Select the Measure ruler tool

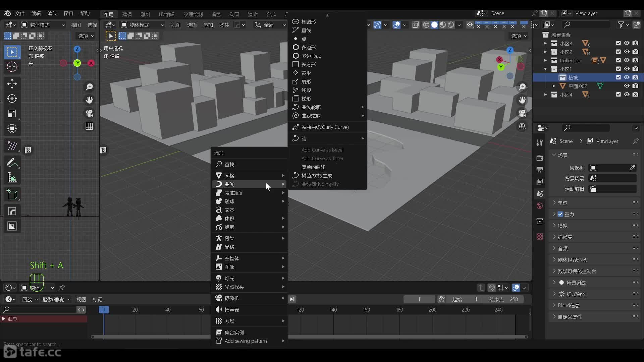[x=12, y=178]
